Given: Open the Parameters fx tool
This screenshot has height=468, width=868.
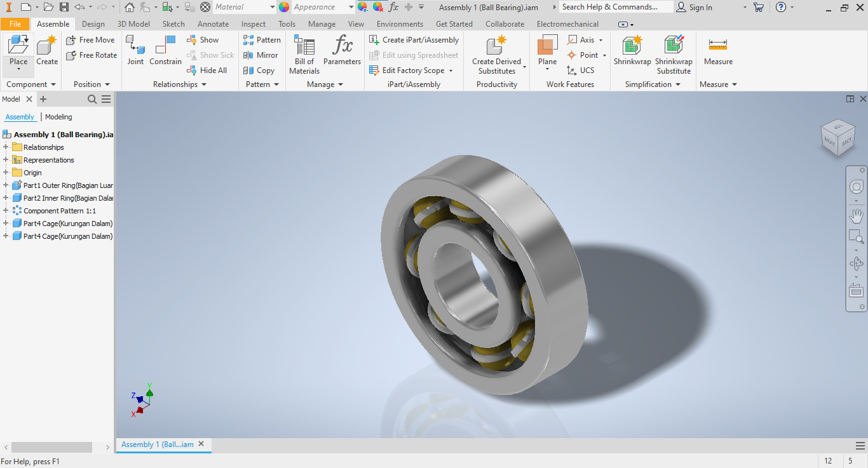Looking at the screenshot, I should (x=342, y=50).
